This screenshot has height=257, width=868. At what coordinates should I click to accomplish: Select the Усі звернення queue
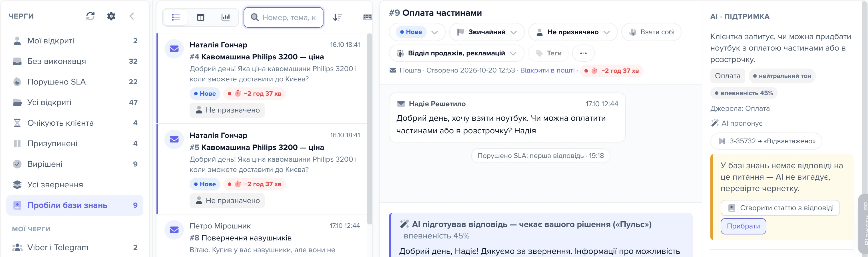pos(75,184)
